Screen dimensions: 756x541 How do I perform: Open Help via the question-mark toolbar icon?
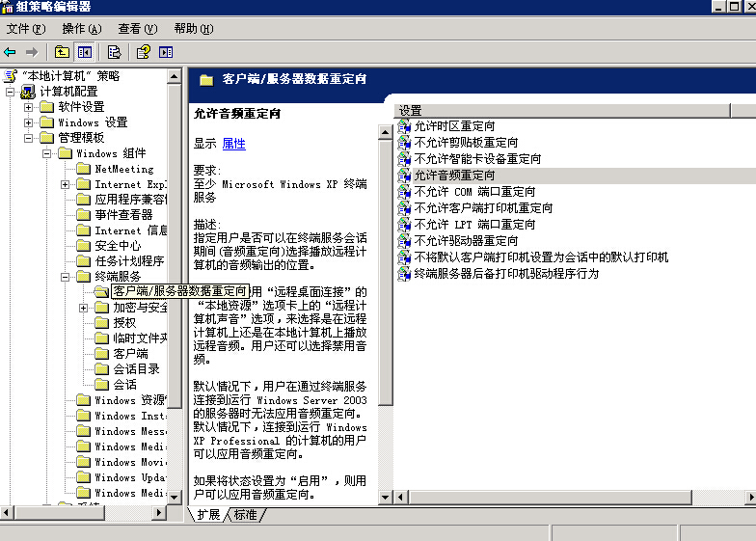point(143,52)
